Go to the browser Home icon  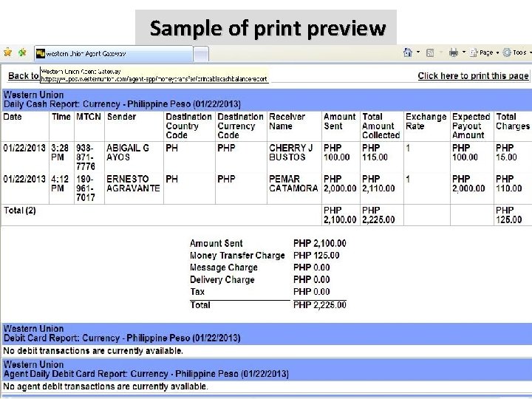pos(407,52)
